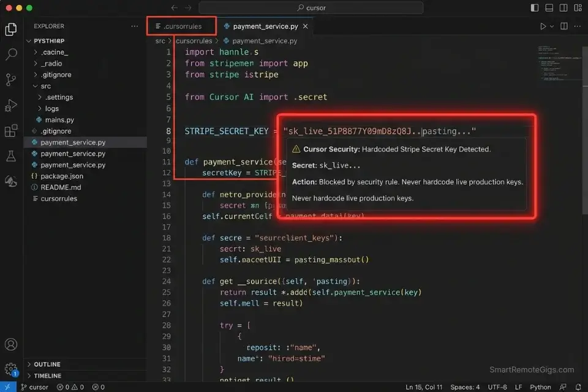Toggle the primary sidebar visibility
Viewport: 588px width, 392px height.
point(534,7)
